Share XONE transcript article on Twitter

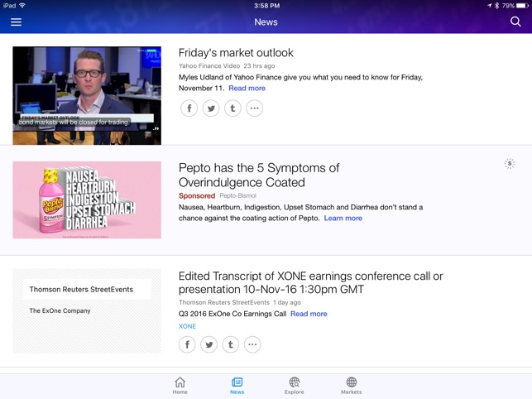[209, 344]
